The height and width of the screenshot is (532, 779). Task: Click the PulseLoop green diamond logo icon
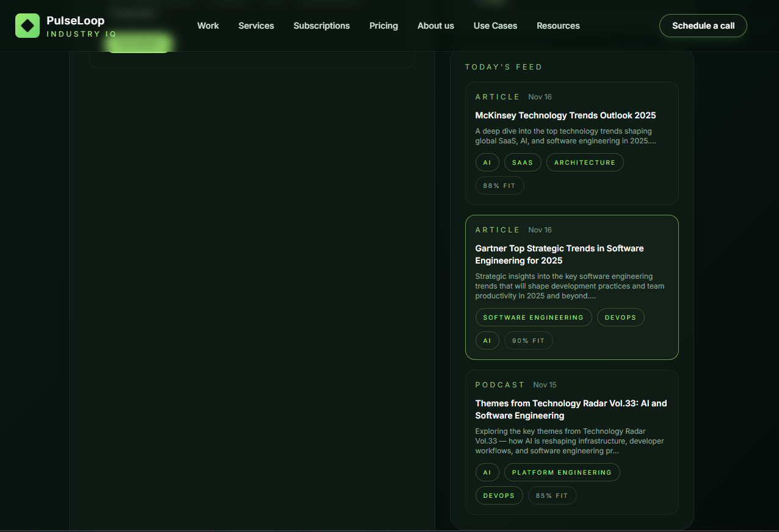[27, 26]
